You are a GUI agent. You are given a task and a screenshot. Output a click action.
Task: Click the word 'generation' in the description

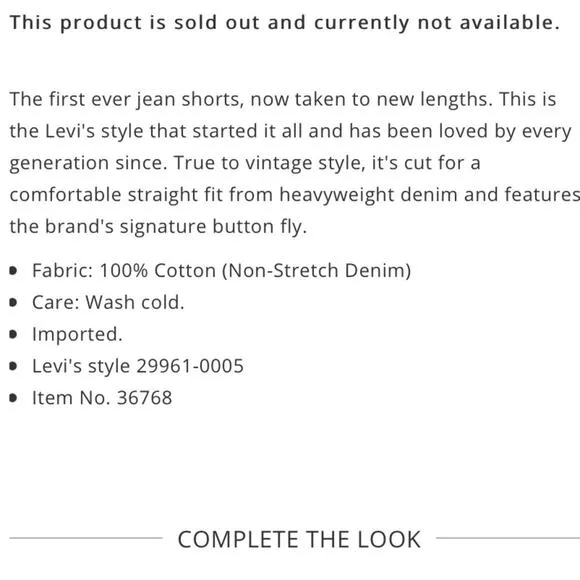[59, 163]
